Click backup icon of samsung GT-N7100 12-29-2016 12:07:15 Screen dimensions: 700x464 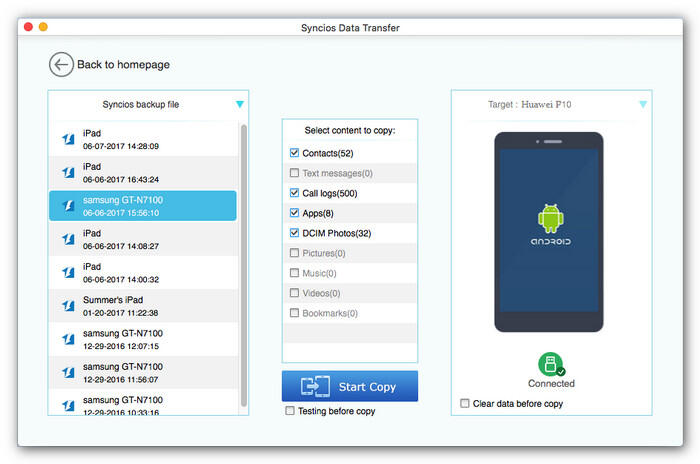68,339
